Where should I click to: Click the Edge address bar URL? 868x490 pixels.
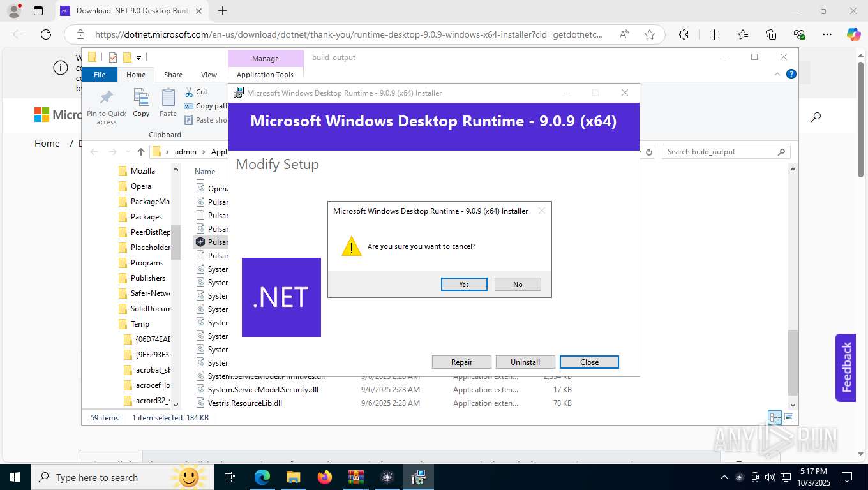[348, 34]
